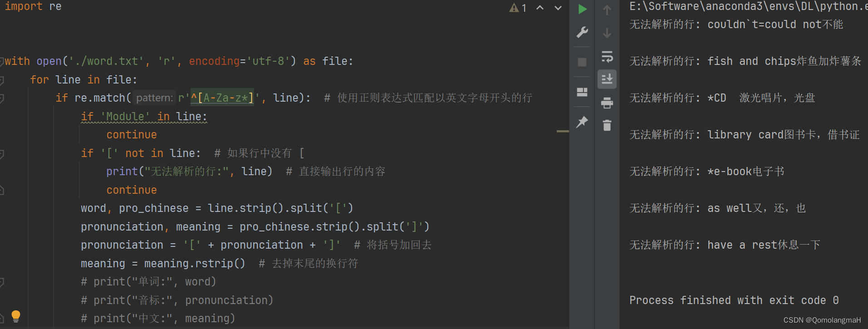
Task: Click the green Run button
Action: (x=583, y=9)
